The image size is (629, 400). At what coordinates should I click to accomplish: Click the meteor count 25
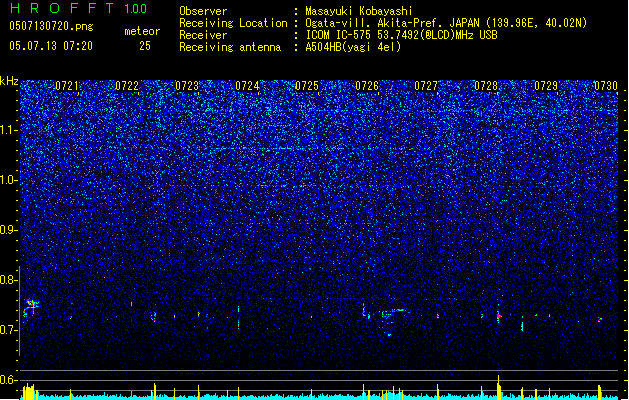145,46
